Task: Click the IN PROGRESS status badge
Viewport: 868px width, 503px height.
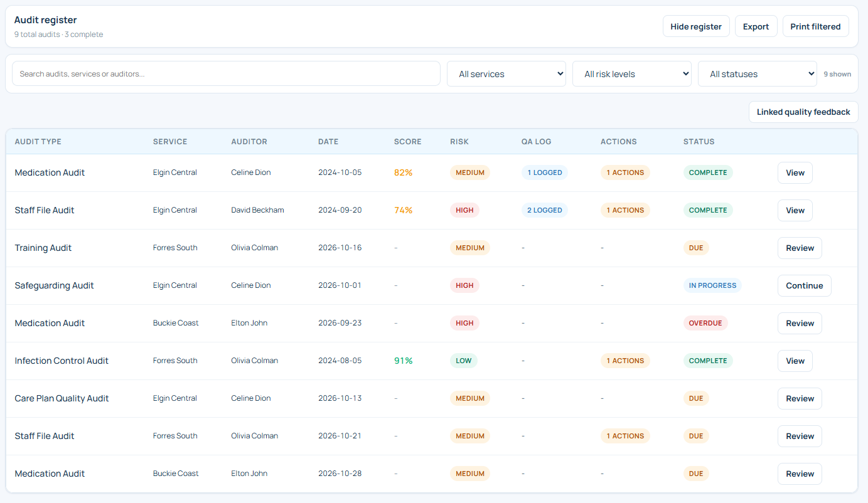Action: point(712,285)
